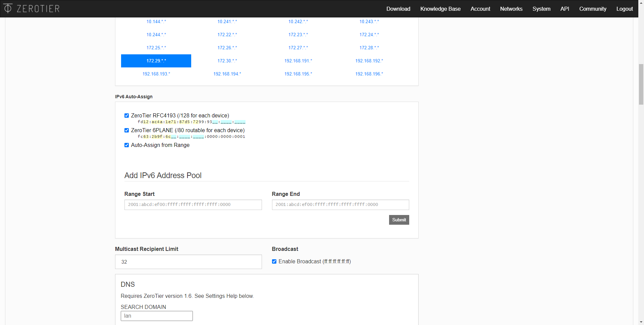
Task: Log out using the Logout link
Action: tap(625, 9)
